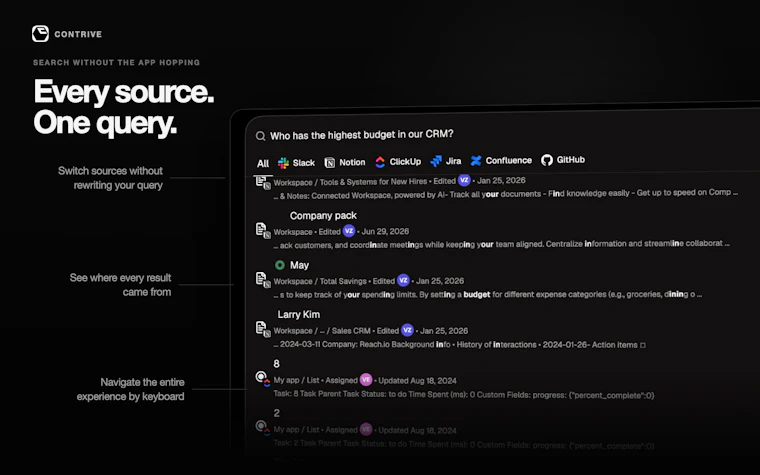Click the Slack logo icon
Screen dimensions: 760x475
point(283,163)
